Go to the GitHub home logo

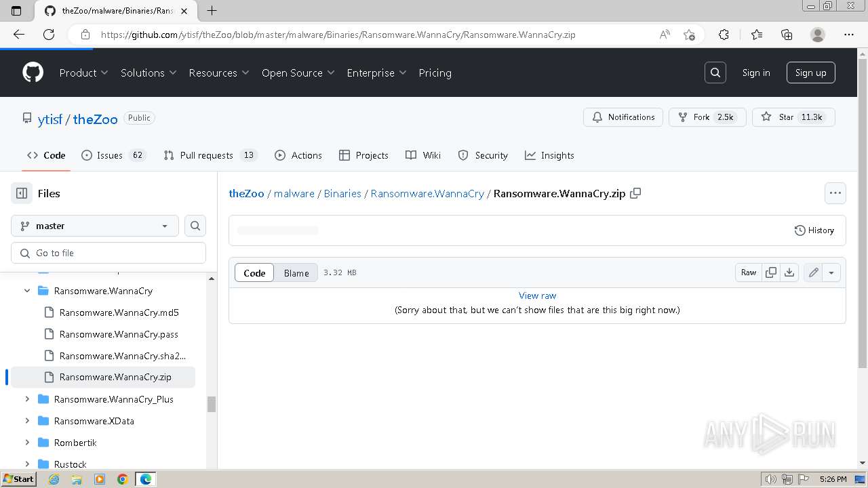[33, 73]
